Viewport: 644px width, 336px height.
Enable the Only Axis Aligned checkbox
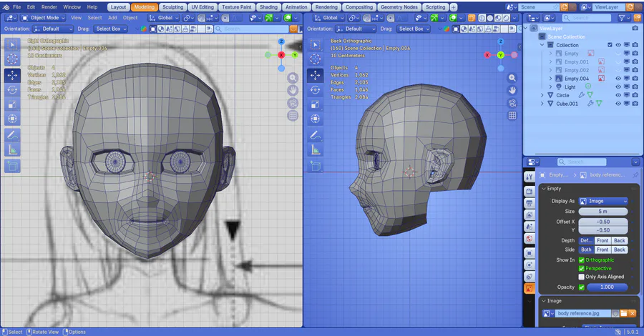(582, 277)
